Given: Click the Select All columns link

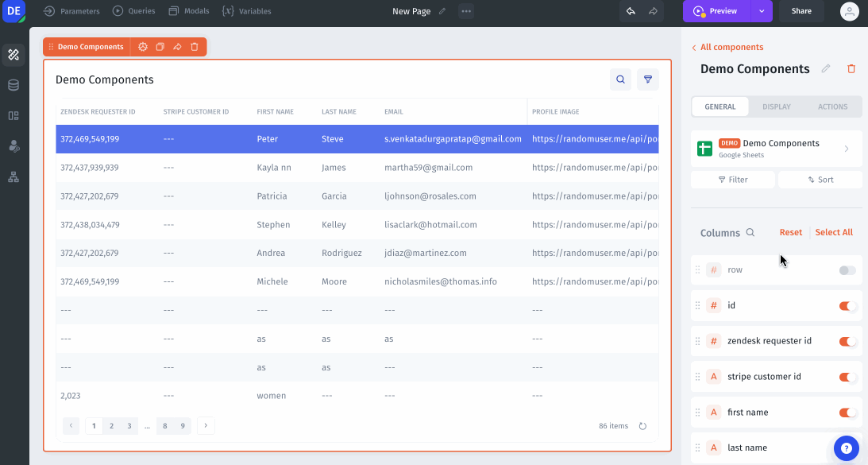Looking at the screenshot, I should 834,233.
